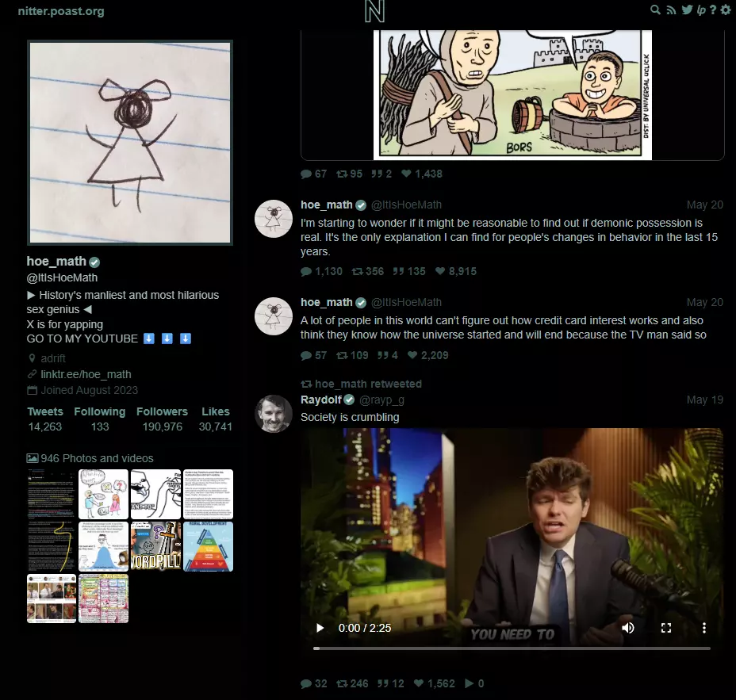Open the Raydolf username link
This screenshot has width=736, height=700.
(x=321, y=400)
